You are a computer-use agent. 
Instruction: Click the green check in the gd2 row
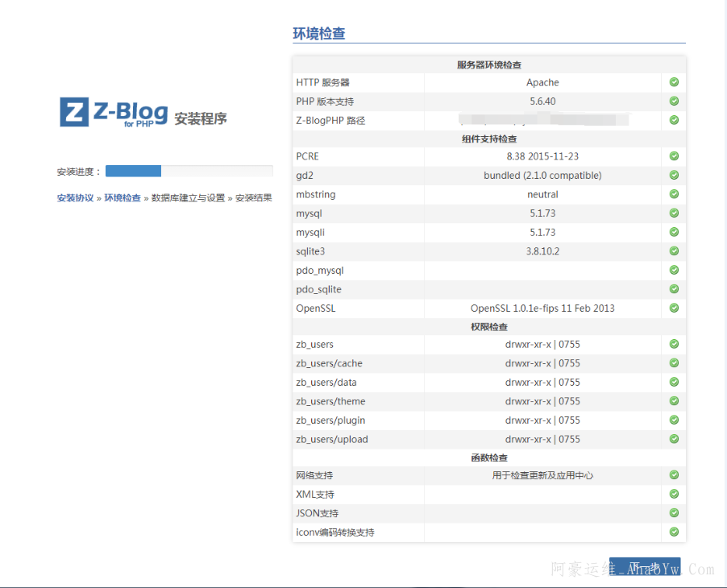pos(674,175)
